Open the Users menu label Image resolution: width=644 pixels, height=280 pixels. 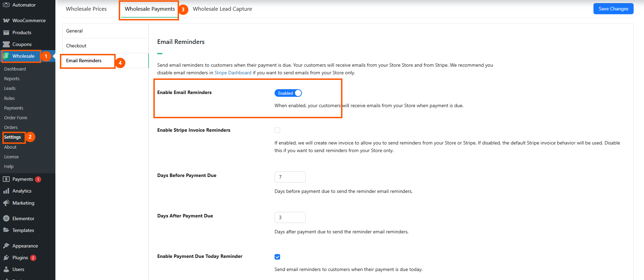click(18, 269)
